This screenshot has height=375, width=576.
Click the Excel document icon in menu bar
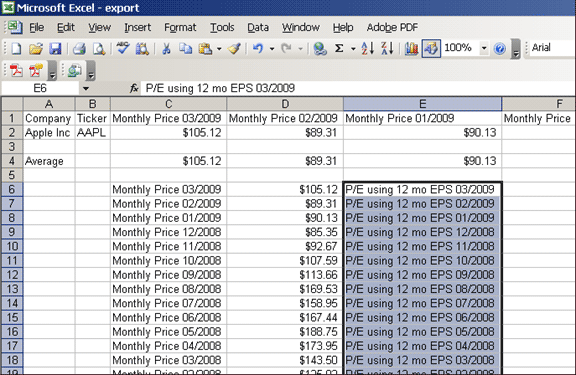(14, 27)
